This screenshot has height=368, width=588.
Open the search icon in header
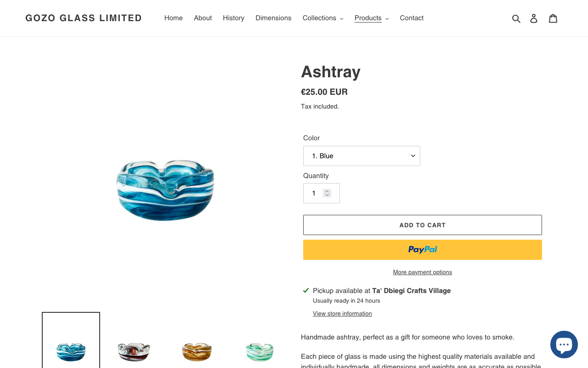pyautogui.click(x=516, y=18)
